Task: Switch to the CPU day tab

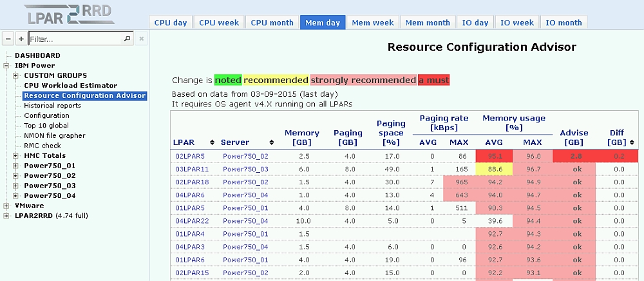Action: point(171,22)
